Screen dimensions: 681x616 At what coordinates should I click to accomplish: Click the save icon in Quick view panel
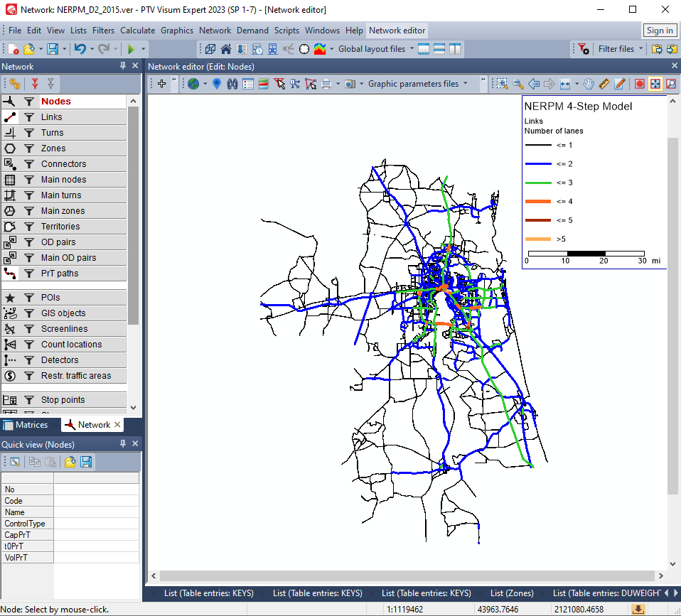pyautogui.click(x=86, y=462)
